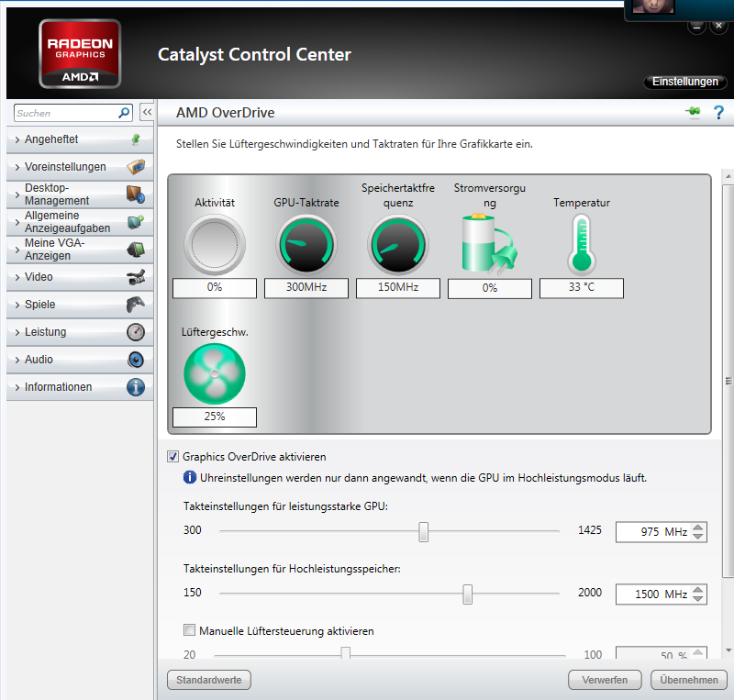
Task: Increase GPU clock 975 MHz with up arrow
Action: [x=697, y=528]
